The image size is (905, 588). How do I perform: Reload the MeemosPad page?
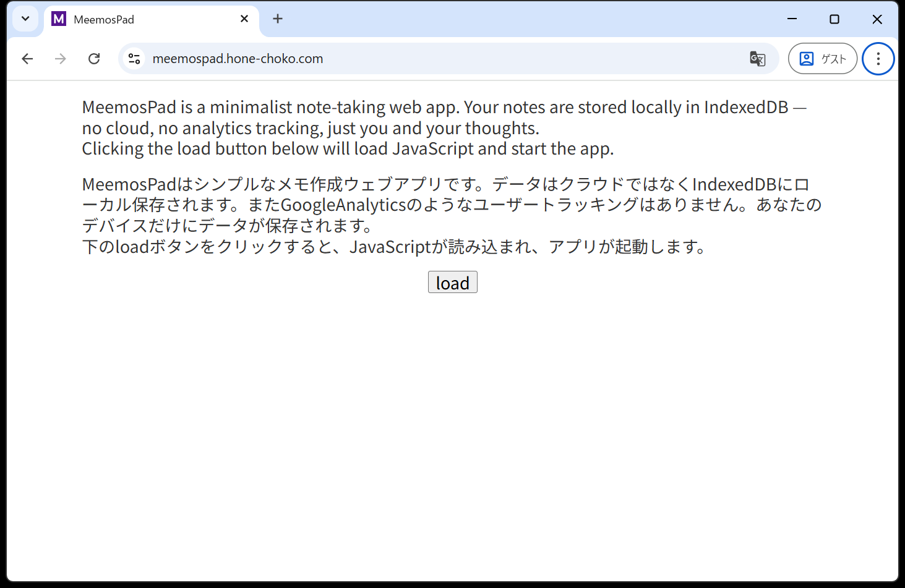point(94,59)
